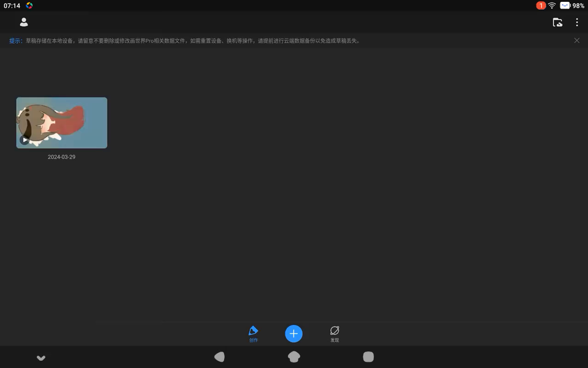Viewport: 588px width, 368px height.
Task: Switch to the 发现 tab
Action: 334,334
